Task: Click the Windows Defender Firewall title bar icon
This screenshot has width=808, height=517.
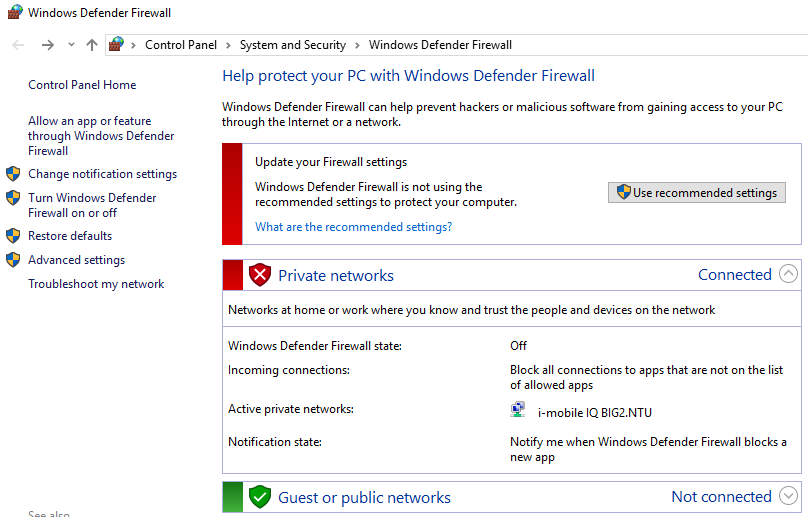Action: point(14,13)
